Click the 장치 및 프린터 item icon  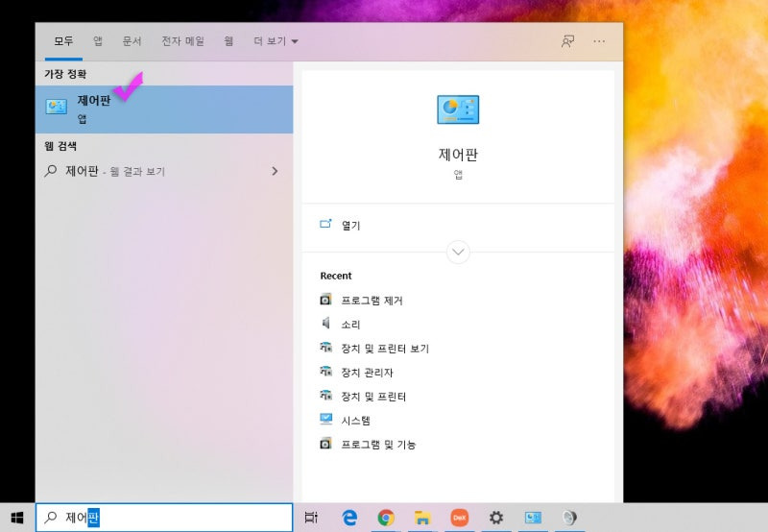(325, 396)
